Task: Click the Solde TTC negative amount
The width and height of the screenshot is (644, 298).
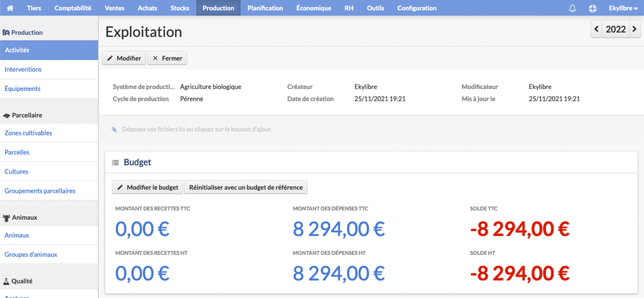Action: [x=520, y=229]
